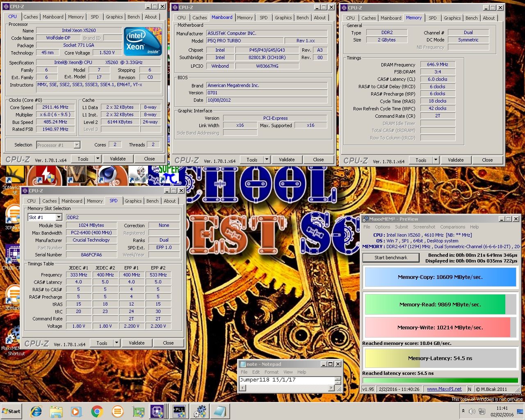Show hidden tray icons chevron
The width and height of the screenshot is (525, 420).
point(463,411)
